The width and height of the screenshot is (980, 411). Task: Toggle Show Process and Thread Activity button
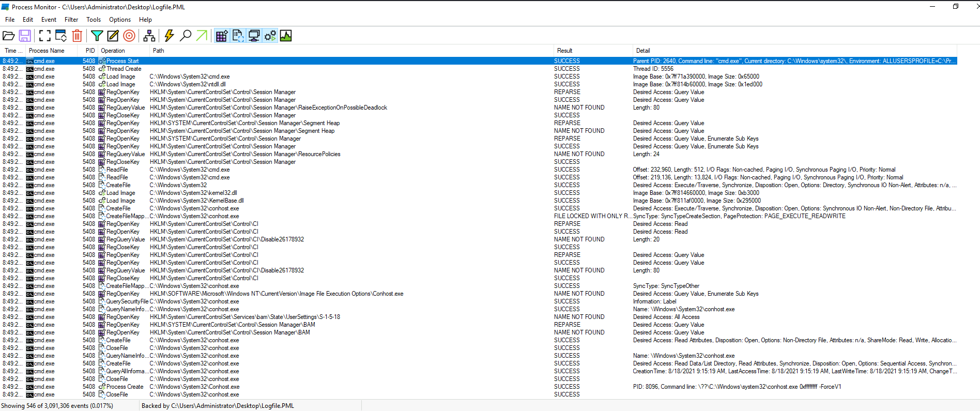pyautogui.click(x=270, y=36)
